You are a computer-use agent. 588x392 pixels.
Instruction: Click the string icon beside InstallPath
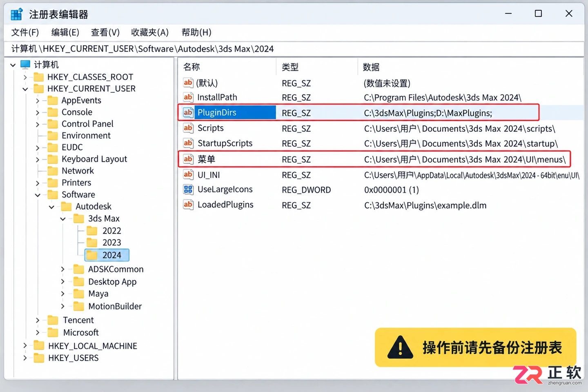(188, 97)
